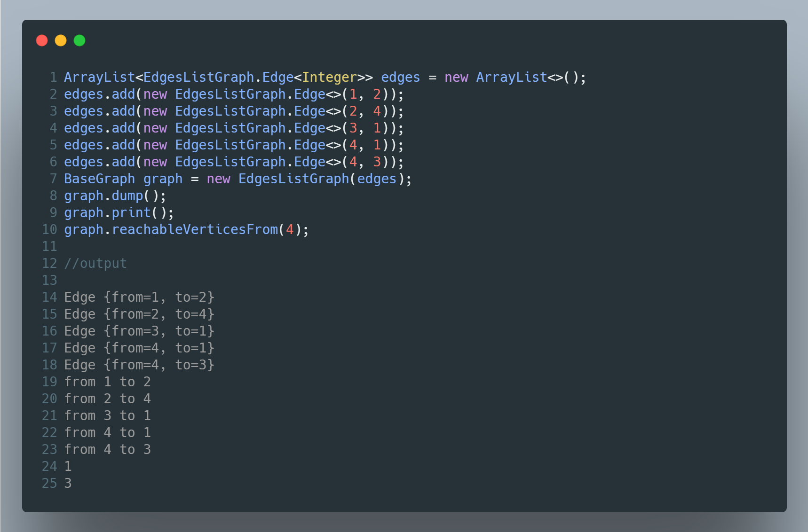Click the red close window dot
Image resolution: width=808 pixels, height=532 pixels.
[x=42, y=40]
